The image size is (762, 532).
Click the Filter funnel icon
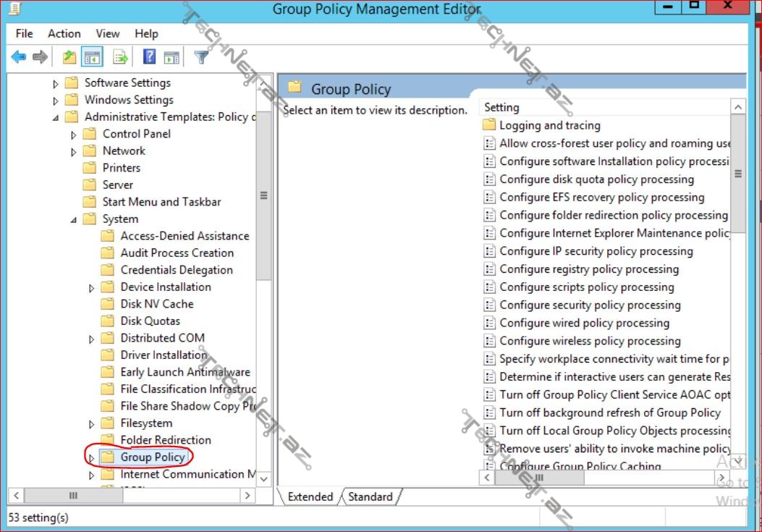pos(202,57)
